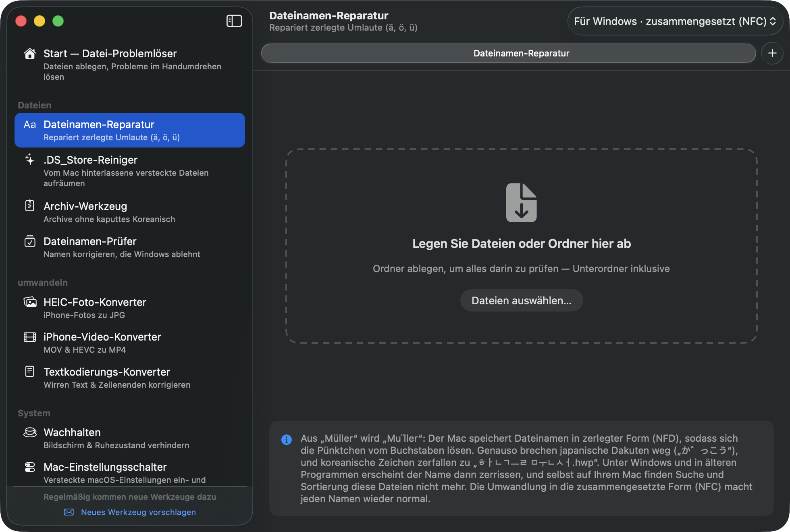Viewport: 790px width, 532px height.
Task: Click the checkmark icon for Dateinamen-Prüfer
Action: pos(30,241)
